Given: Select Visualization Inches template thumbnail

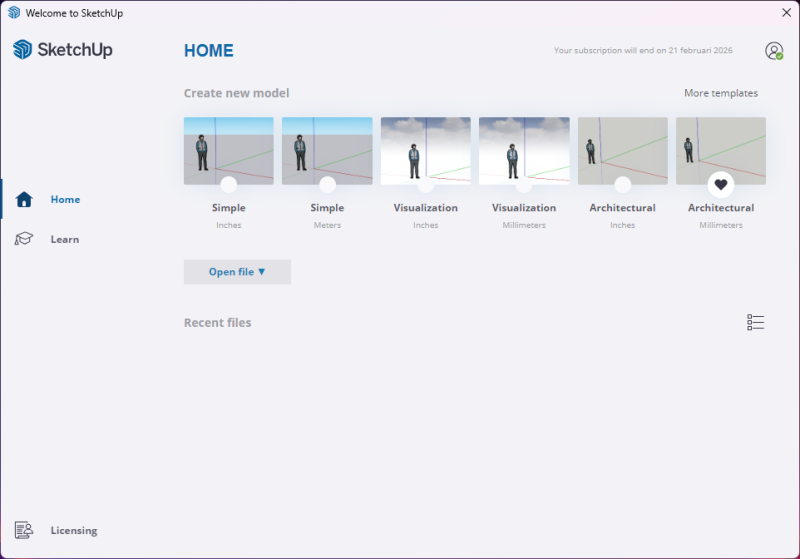Looking at the screenshot, I should pyautogui.click(x=425, y=148).
